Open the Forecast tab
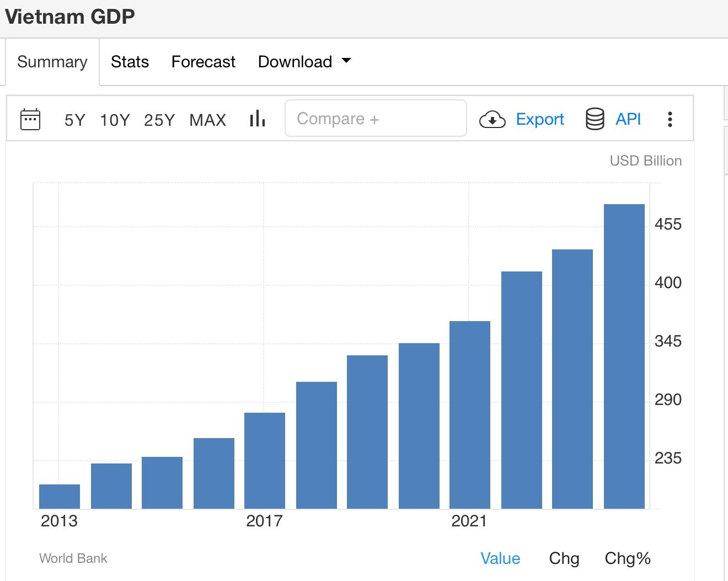 tap(203, 61)
